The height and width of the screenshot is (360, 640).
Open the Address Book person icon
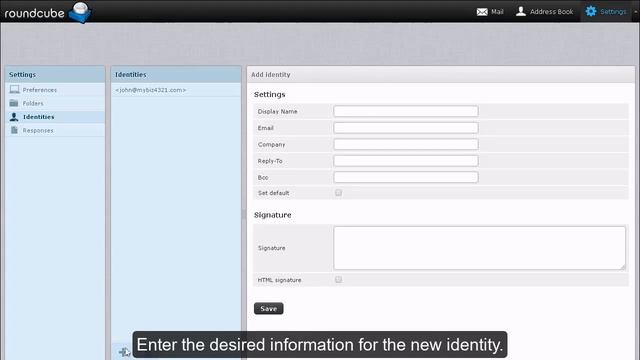pyautogui.click(x=521, y=11)
